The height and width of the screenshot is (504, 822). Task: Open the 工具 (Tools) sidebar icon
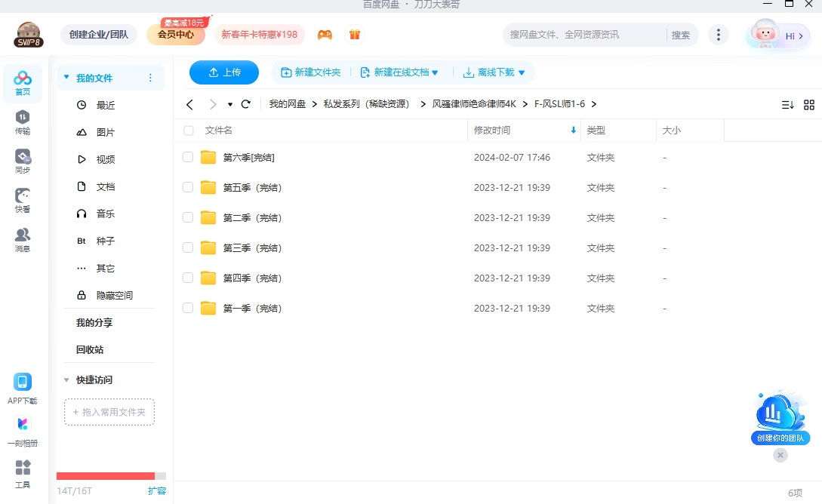(x=23, y=473)
